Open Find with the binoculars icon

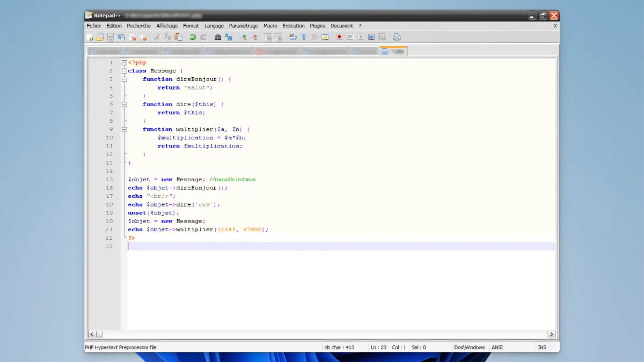click(218, 37)
